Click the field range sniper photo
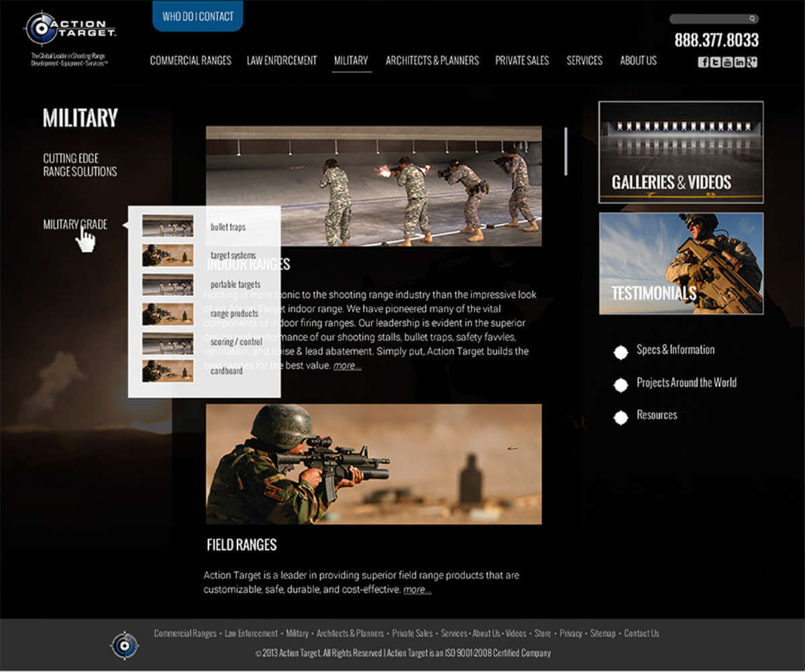Screen dimensions: 805x672 374,464
